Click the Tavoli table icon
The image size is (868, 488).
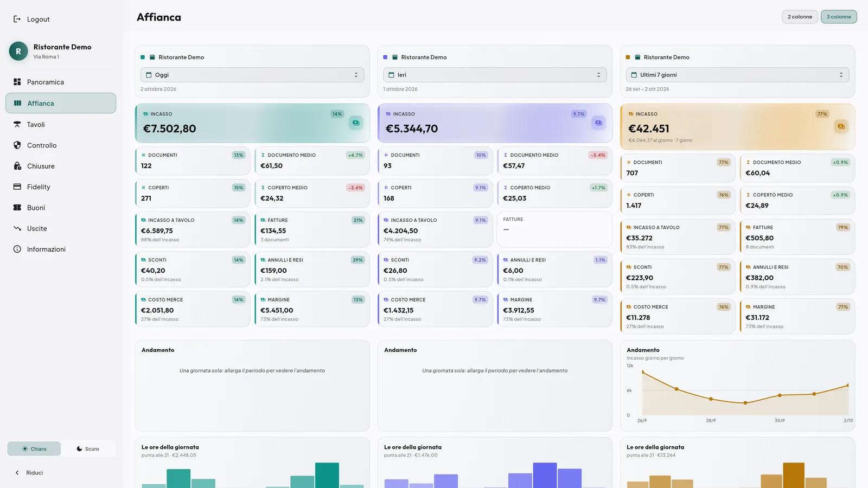(x=17, y=124)
